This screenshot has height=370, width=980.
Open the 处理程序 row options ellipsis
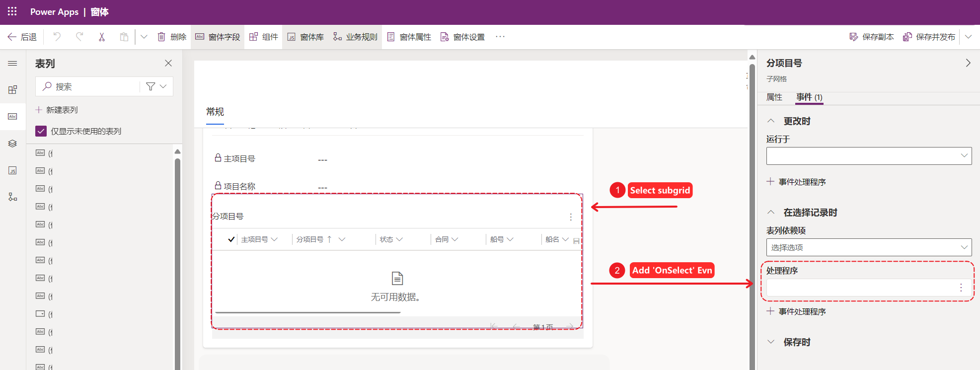tap(961, 288)
